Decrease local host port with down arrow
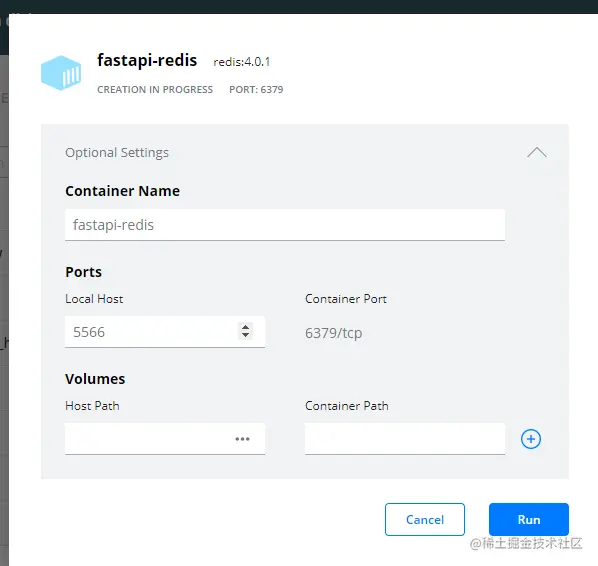 [246, 335]
